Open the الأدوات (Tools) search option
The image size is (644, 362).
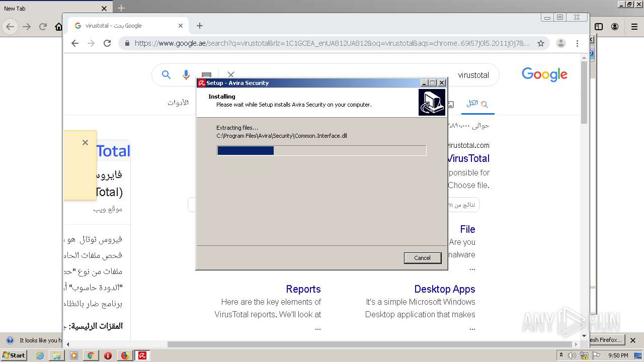tap(178, 103)
